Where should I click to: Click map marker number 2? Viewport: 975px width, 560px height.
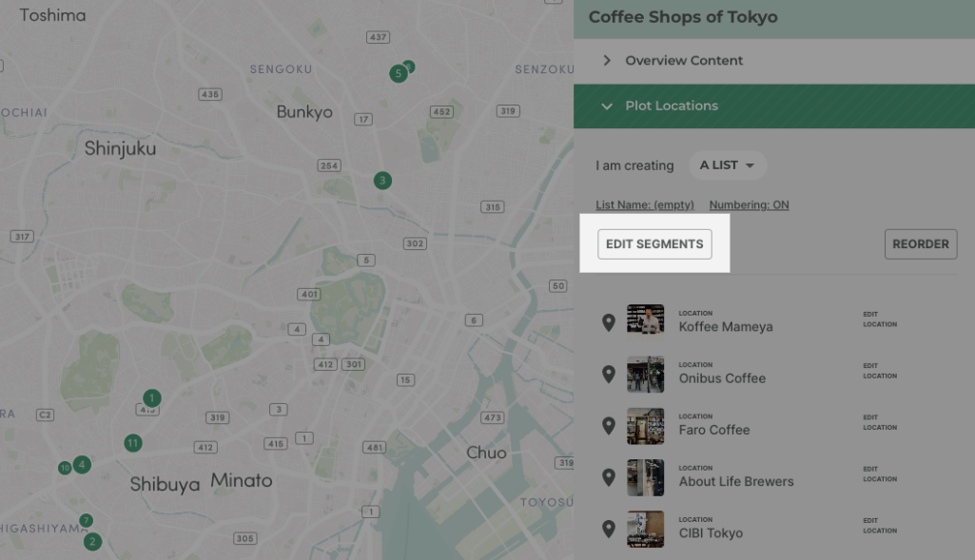coord(92,542)
